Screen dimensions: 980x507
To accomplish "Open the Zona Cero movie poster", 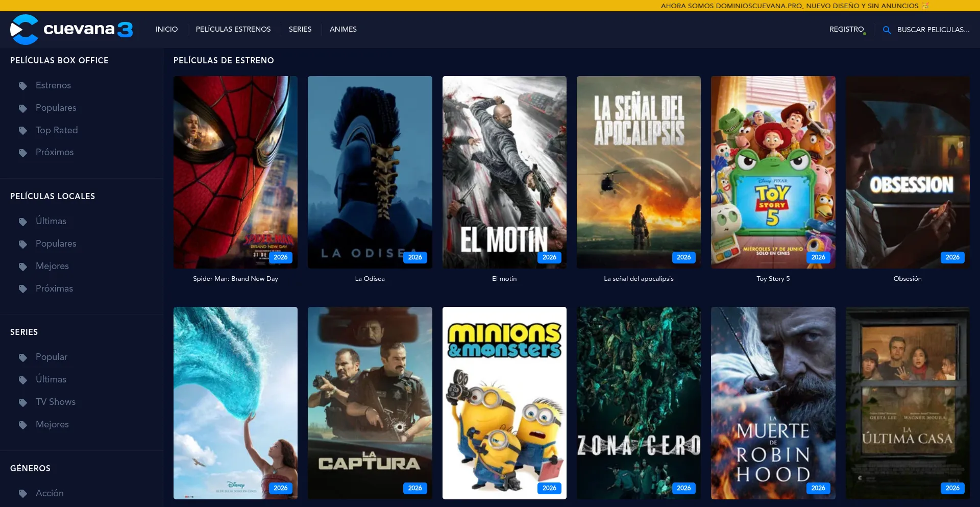I will pos(639,403).
